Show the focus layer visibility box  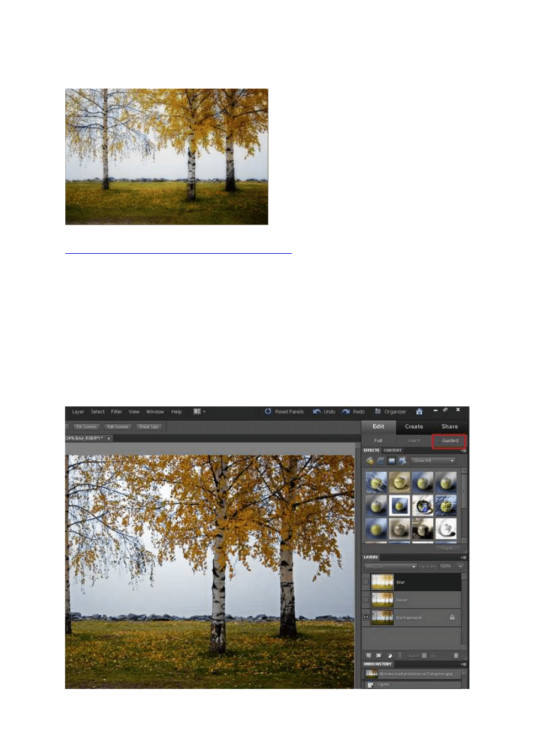pyautogui.click(x=366, y=599)
